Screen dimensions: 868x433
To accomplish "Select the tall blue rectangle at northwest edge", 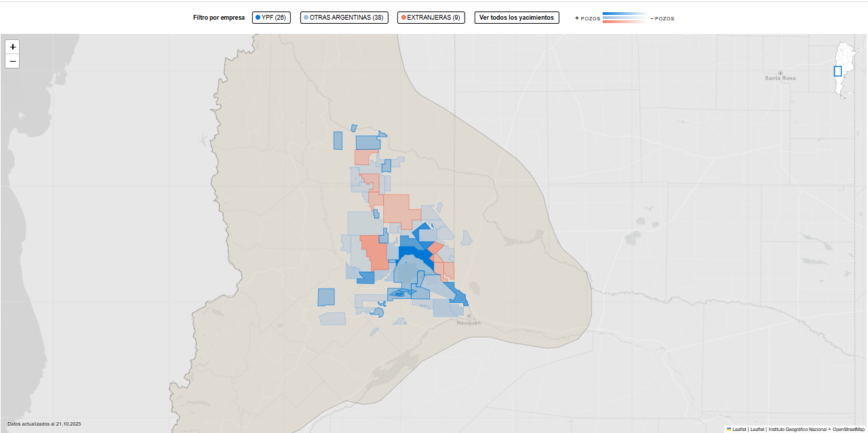I will click(338, 140).
